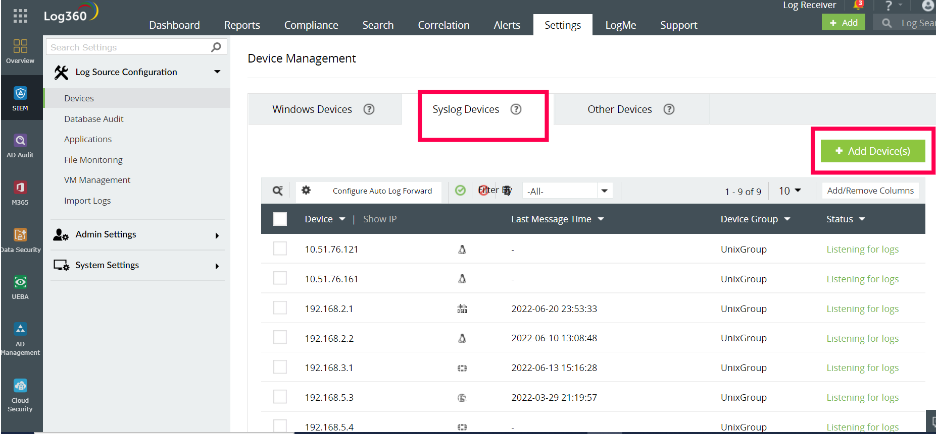Click help icon beside Syslog Devices
Image resolution: width=936 pixels, height=435 pixels.
pyautogui.click(x=516, y=110)
